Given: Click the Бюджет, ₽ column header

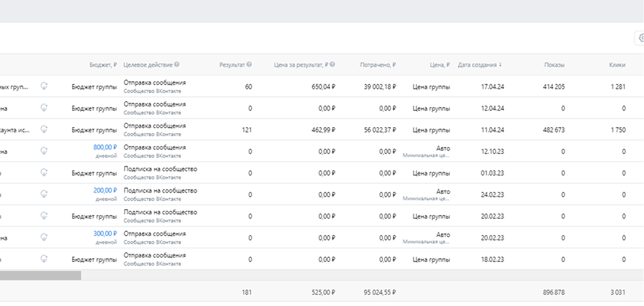Looking at the screenshot, I should pyautogui.click(x=103, y=65).
